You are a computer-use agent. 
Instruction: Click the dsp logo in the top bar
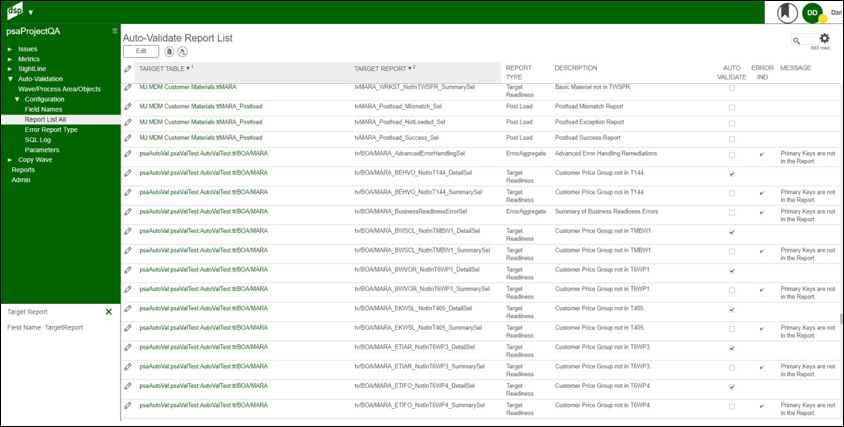15,11
